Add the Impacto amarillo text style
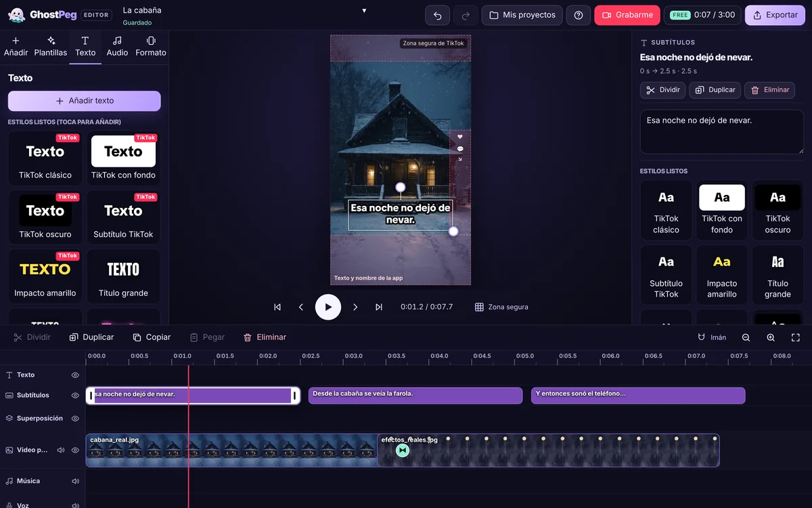The image size is (812, 508). click(45, 276)
